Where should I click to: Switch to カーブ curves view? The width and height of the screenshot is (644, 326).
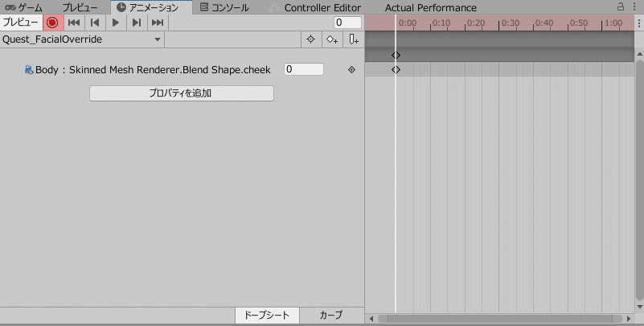(x=331, y=316)
